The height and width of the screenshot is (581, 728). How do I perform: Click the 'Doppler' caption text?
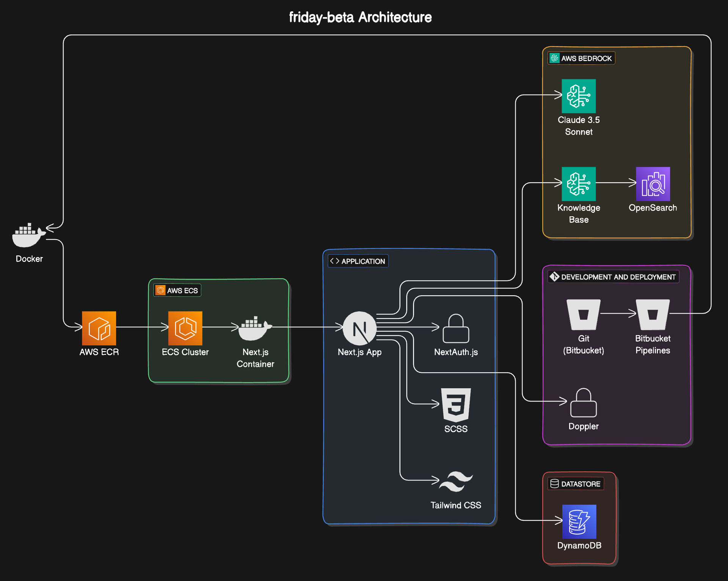pyautogui.click(x=584, y=427)
